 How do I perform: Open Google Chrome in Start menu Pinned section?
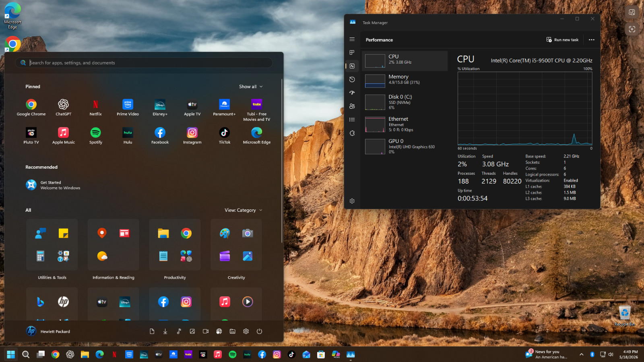point(31,108)
